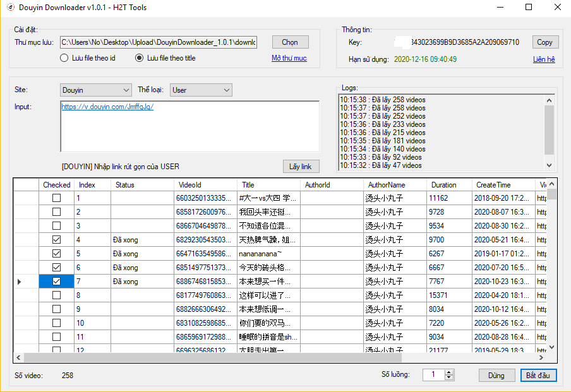Click the Bắt đầu button
The height and width of the screenshot is (392, 571).
[x=538, y=375]
